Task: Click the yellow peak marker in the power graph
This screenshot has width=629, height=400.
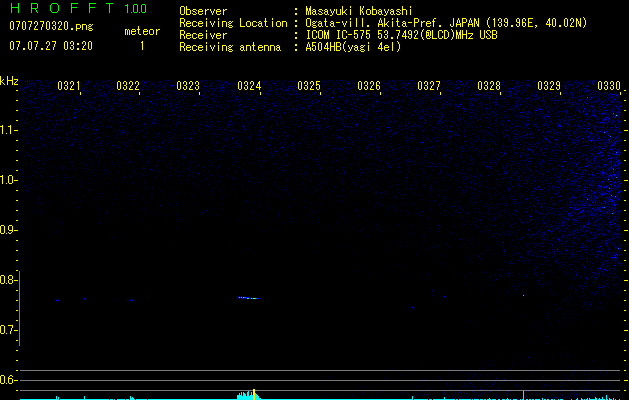Action: click(x=254, y=394)
